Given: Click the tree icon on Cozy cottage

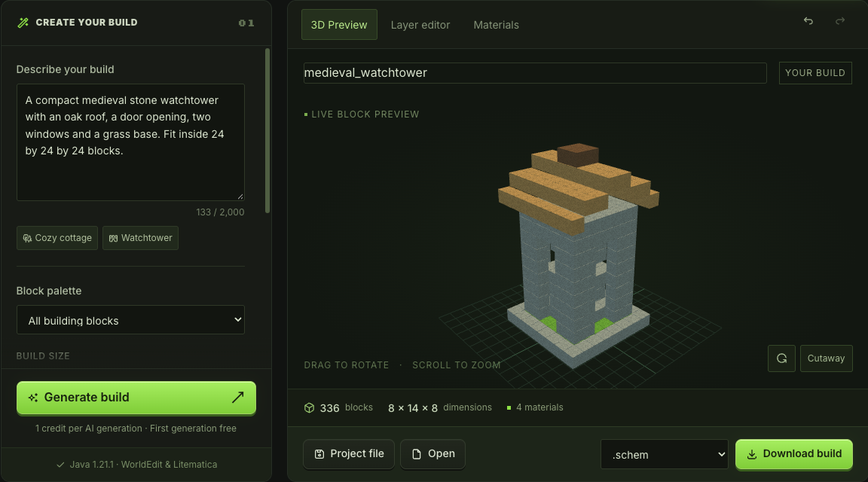Looking at the screenshot, I should 27,238.
